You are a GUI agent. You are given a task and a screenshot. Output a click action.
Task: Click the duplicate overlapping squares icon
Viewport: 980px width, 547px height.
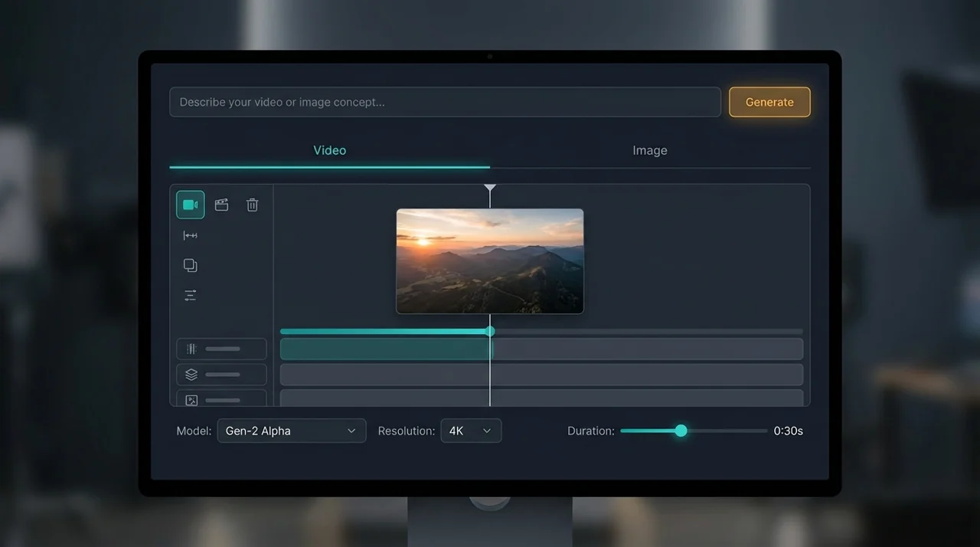(191, 265)
